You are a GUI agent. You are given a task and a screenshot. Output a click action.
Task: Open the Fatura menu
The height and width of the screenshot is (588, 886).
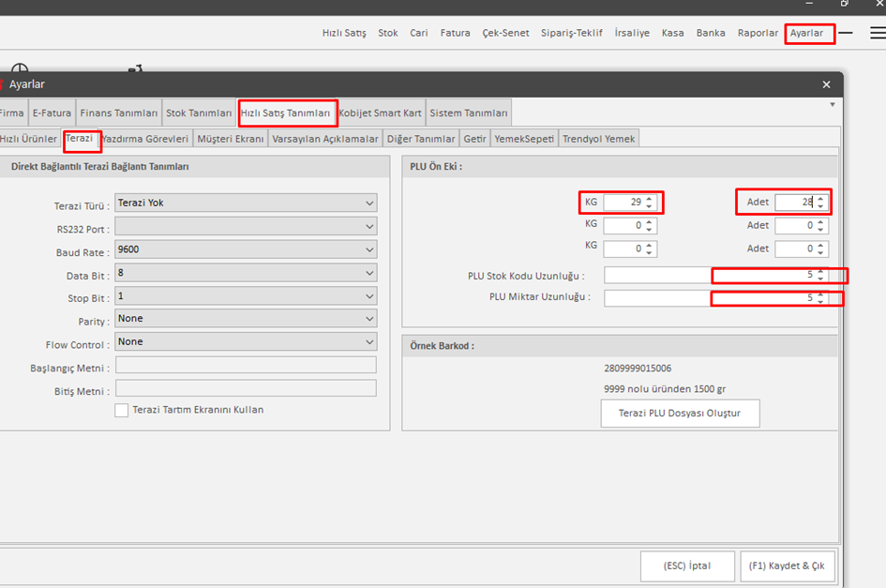click(455, 33)
